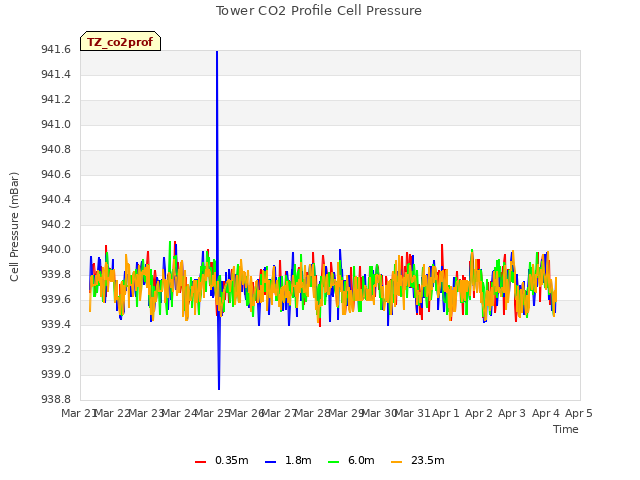Click the Apr 1 x-axis date label
640x480 pixels.
point(446,413)
